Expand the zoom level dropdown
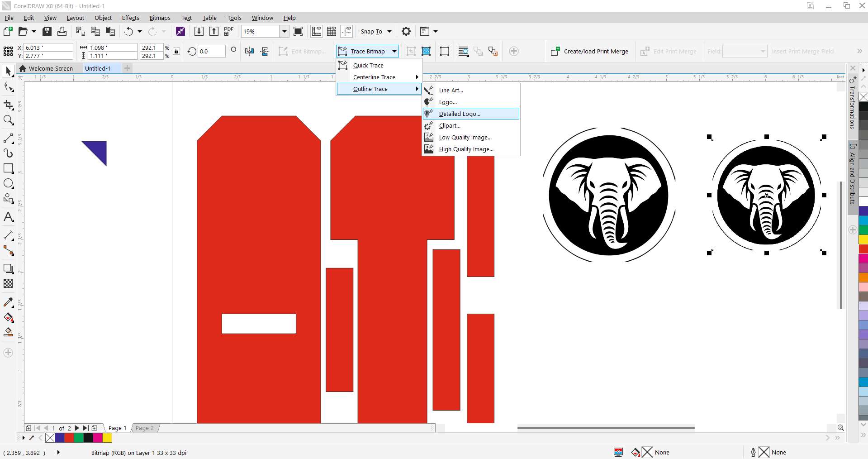The height and width of the screenshot is (459, 868). 285,31
